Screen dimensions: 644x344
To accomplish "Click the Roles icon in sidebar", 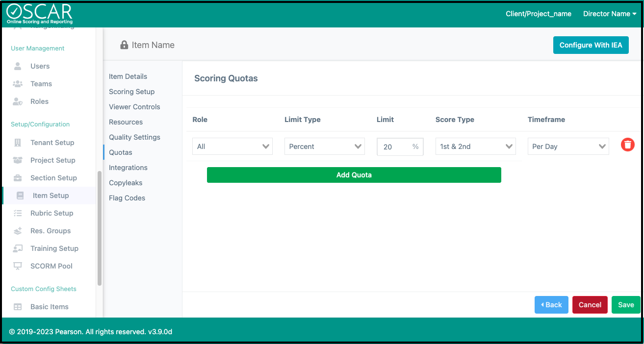I will click(18, 101).
